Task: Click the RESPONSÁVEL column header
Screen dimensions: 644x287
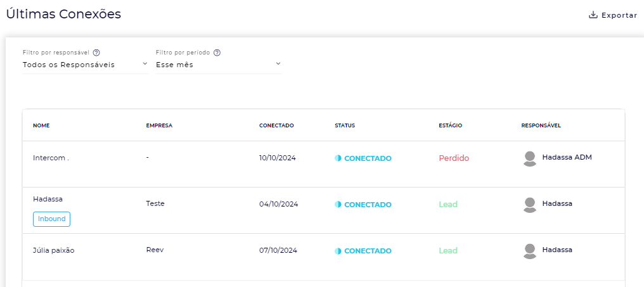Action: 541,125
